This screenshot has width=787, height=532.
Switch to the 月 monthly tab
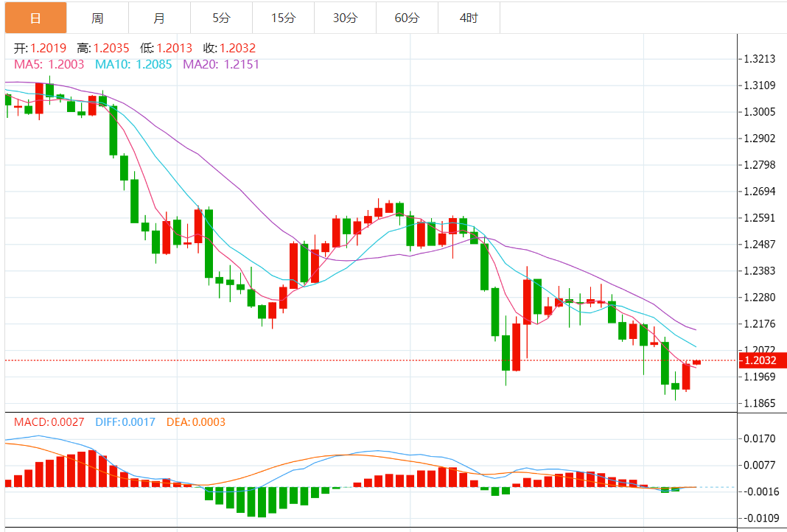tap(160, 18)
